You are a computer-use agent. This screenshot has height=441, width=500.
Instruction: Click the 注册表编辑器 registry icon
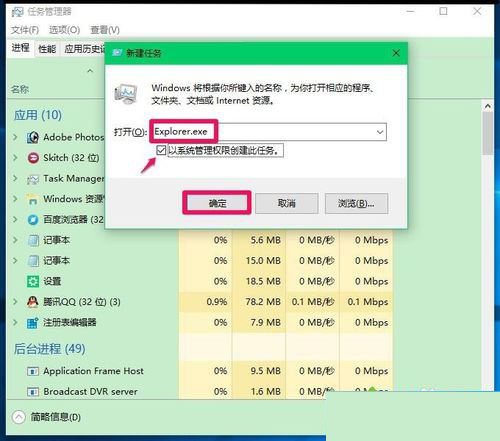[x=33, y=323]
